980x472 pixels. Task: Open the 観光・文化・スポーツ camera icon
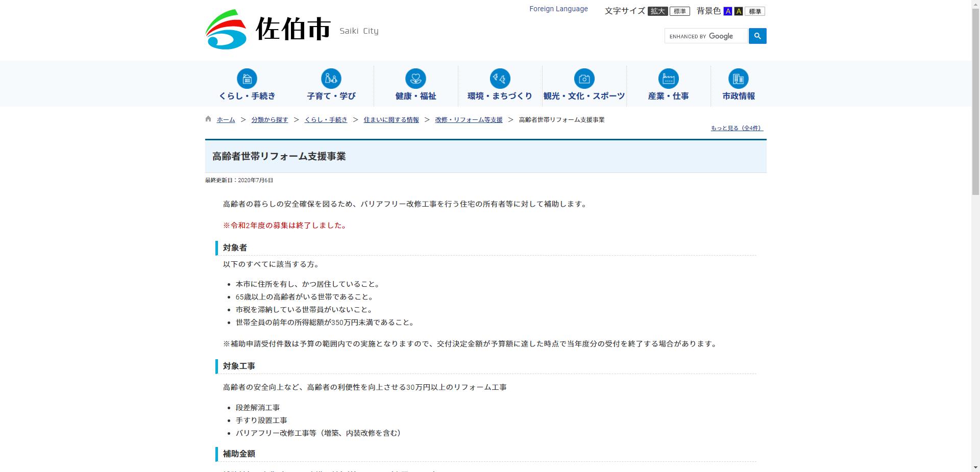[584, 79]
